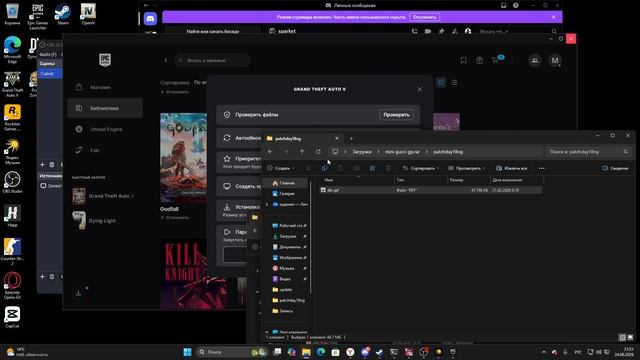The width and height of the screenshot is (640, 360).
Task: Open Магазин in Epic sidebar
Action: pos(105,87)
